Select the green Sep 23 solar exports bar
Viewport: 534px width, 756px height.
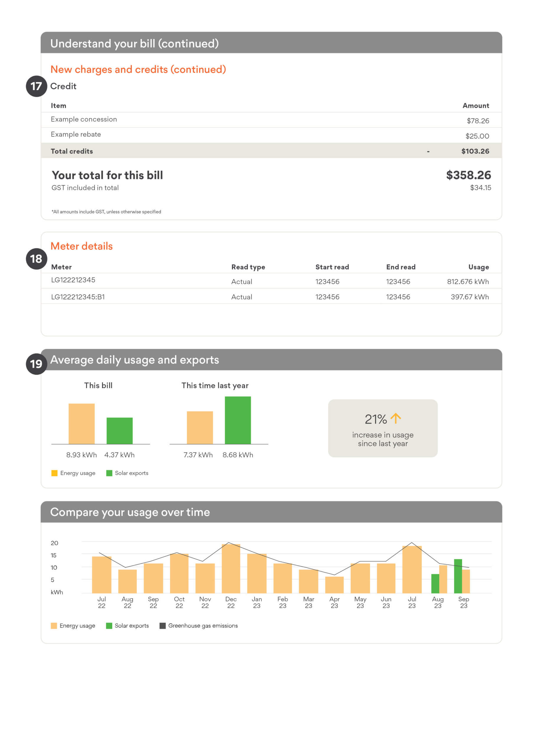tap(458, 576)
